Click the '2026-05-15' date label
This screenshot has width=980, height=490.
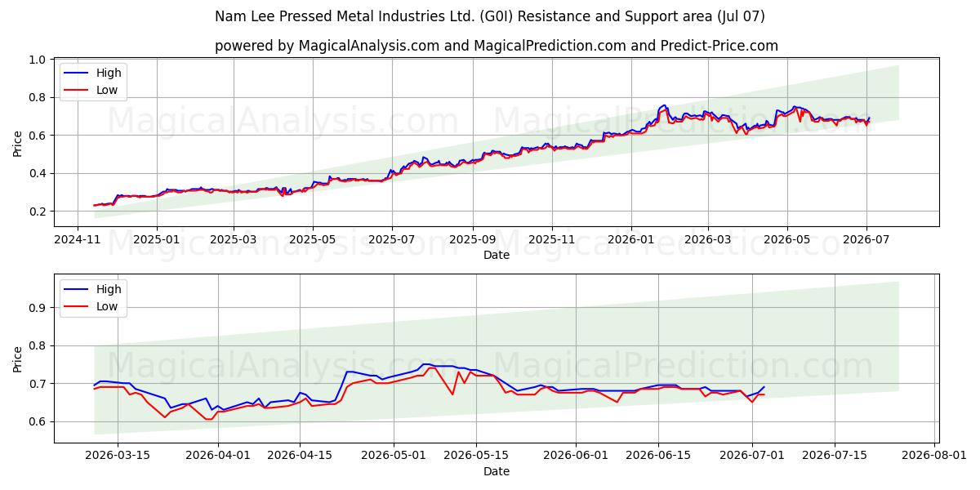point(476,457)
